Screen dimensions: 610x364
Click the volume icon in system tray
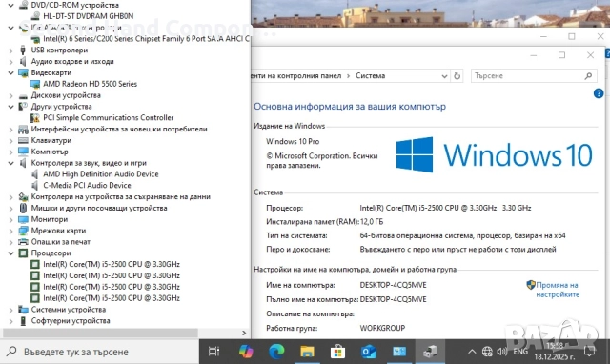[502, 352]
